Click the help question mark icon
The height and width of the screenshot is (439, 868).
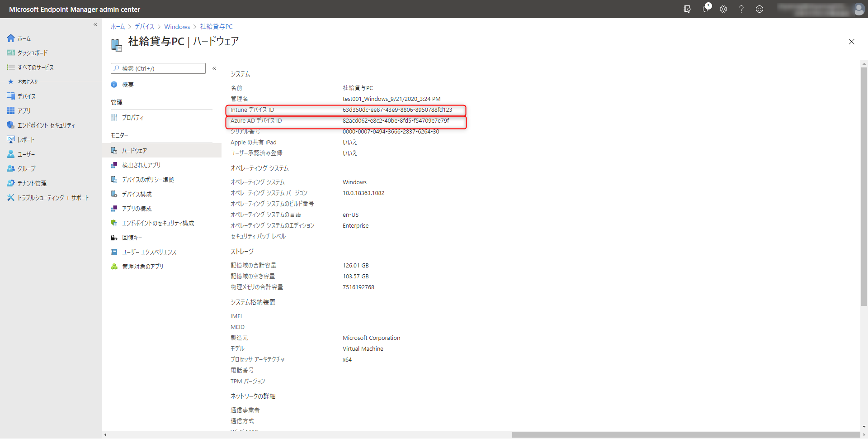pos(741,9)
